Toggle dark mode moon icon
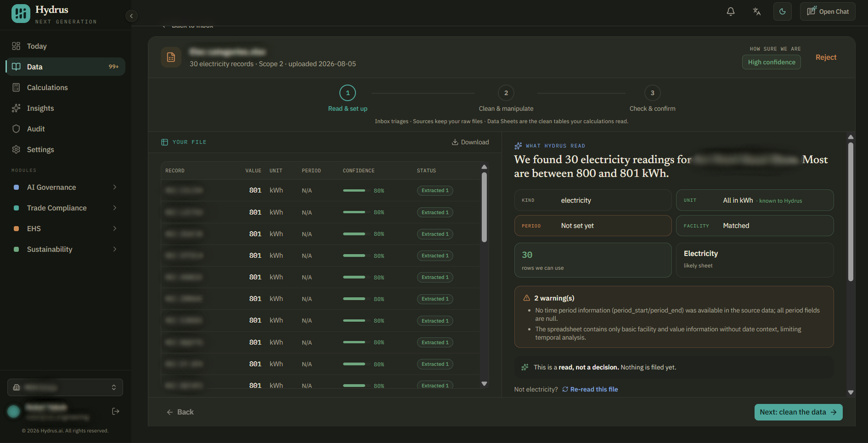868x443 pixels. [x=783, y=11]
